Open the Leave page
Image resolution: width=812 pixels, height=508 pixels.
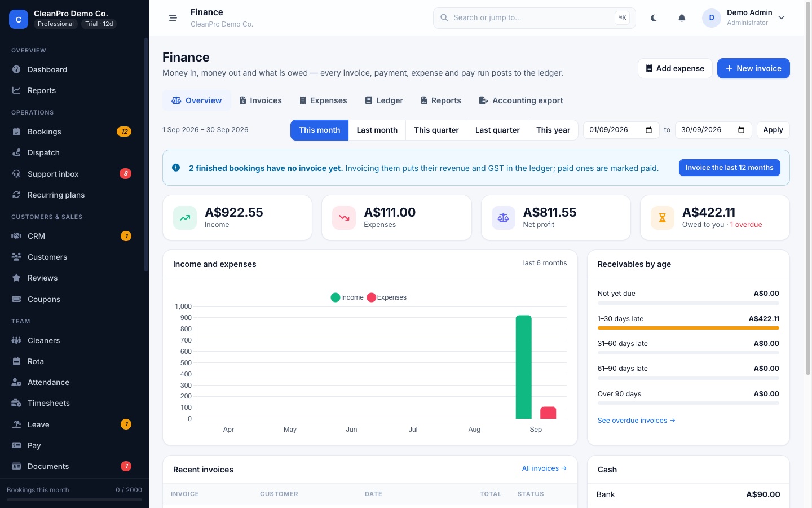[72, 424]
